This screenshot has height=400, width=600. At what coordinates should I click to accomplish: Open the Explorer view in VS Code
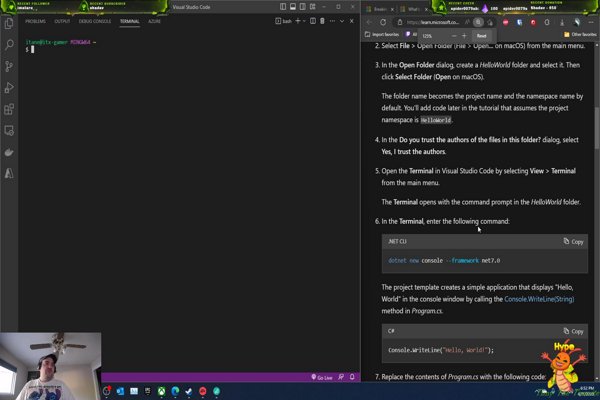point(9,24)
